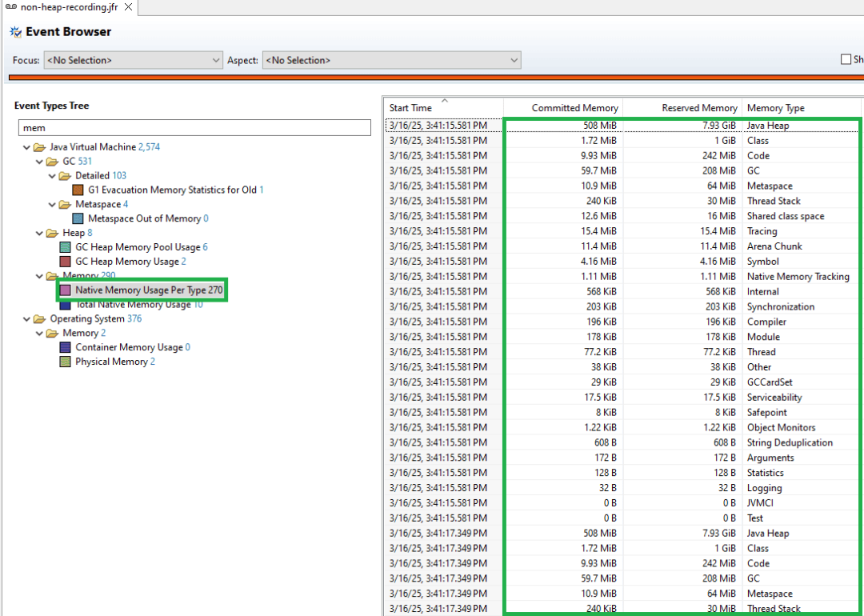Click the 'Object Monitors' memory type cell
Image resolution: width=864 pixels, height=616 pixels.
[x=781, y=427]
